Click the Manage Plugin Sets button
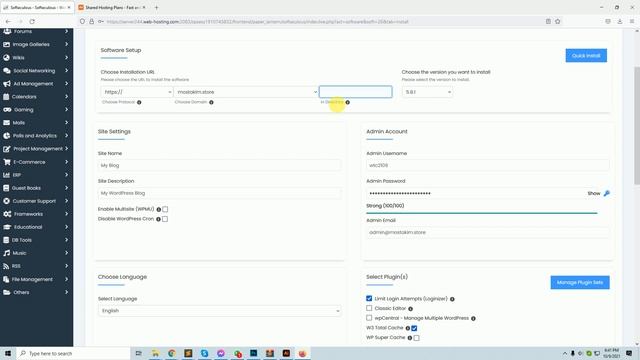Image resolution: width=640 pixels, height=360 pixels. click(580, 282)
